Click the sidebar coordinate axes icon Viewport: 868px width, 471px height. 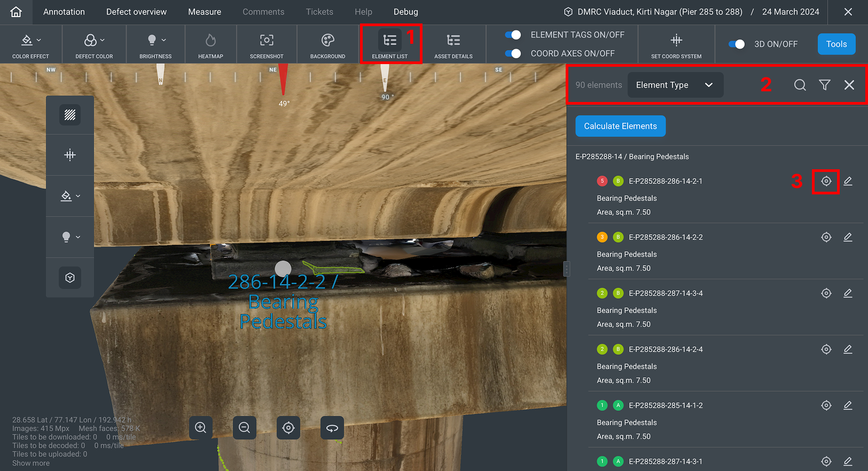click(x=70, y=155)
